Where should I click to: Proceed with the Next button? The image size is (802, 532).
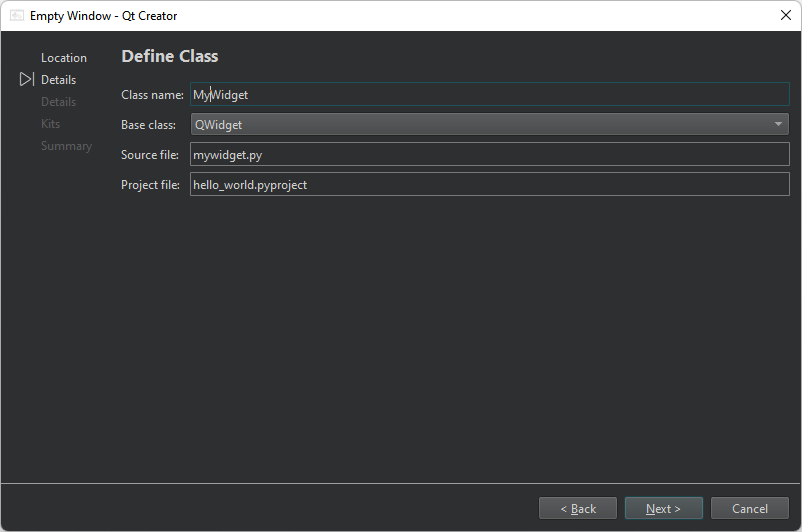[663, 509]
